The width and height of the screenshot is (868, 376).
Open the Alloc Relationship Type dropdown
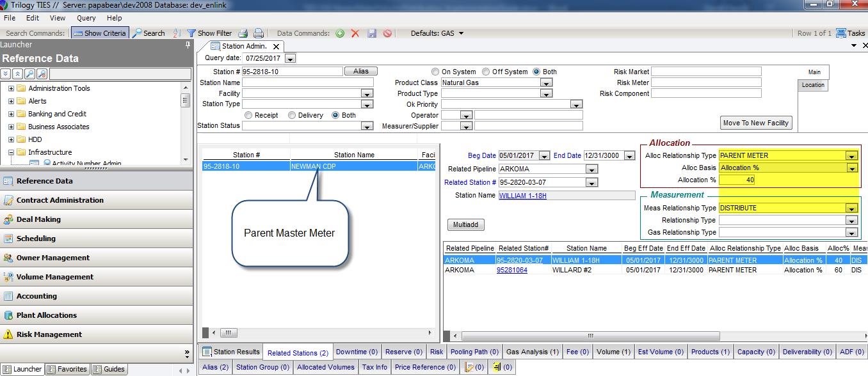851,155
